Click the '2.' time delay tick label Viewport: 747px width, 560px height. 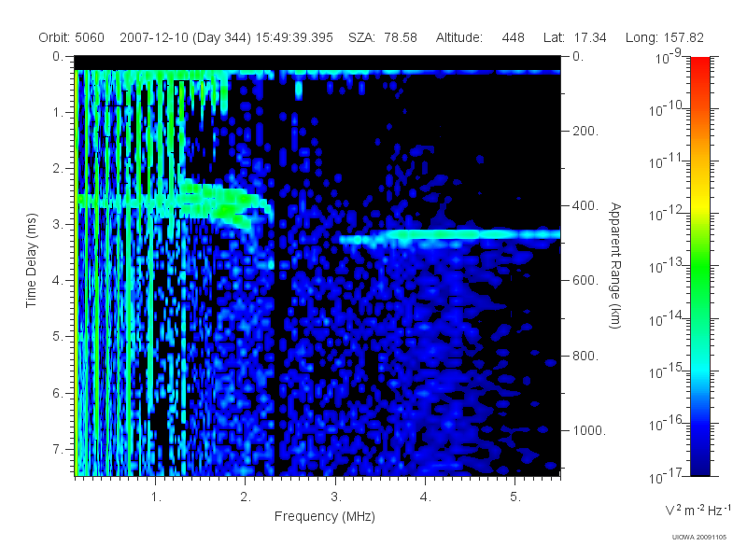tap(58, 169)
